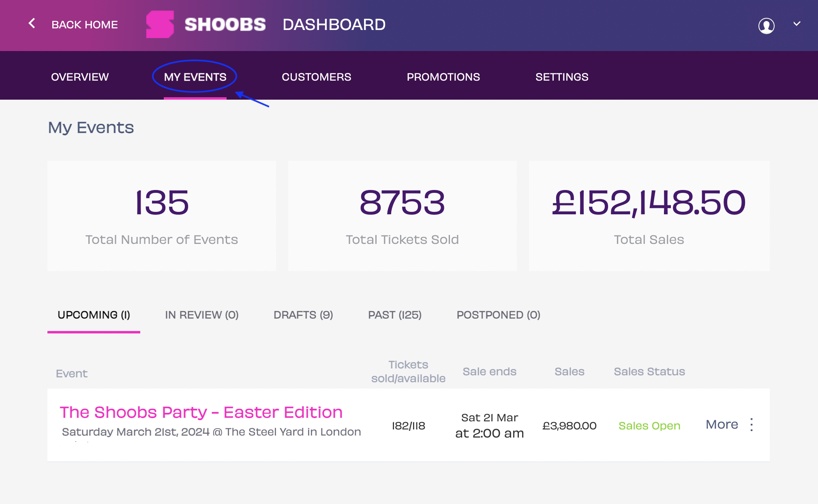The image size is (818, 504).
Task: Switch to the DRAFTS (9) tab
Action: pyautogui.click(x=303, y=315)
